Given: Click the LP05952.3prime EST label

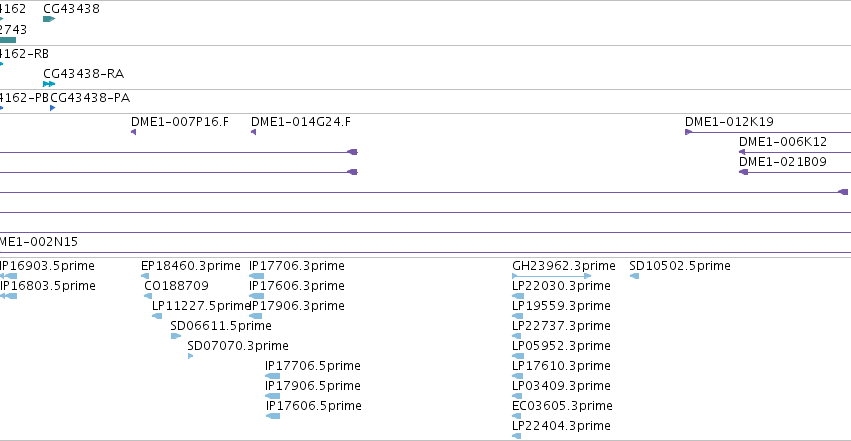Looking at the screenshot, I should tap(561, 346).
